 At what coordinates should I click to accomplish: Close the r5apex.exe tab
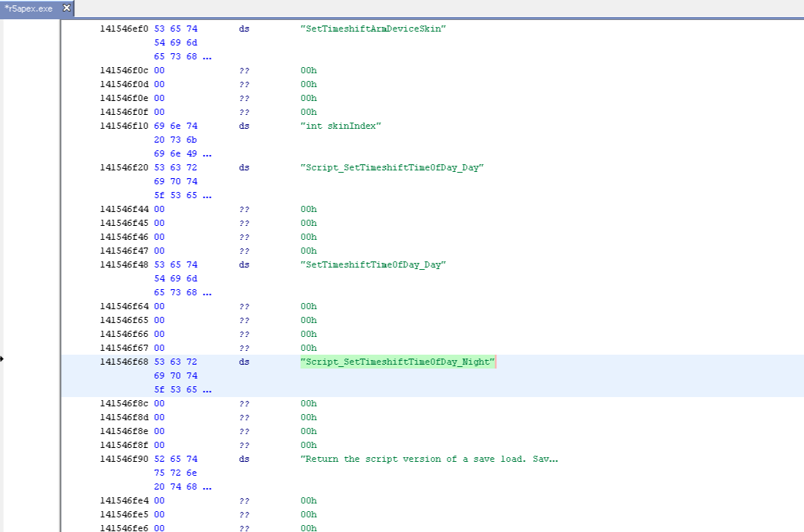pos(66,8)
